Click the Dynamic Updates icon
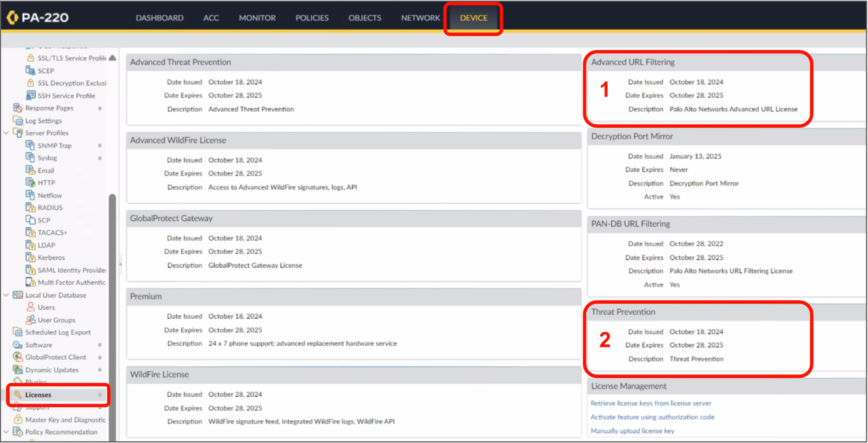 coord(18,370)
